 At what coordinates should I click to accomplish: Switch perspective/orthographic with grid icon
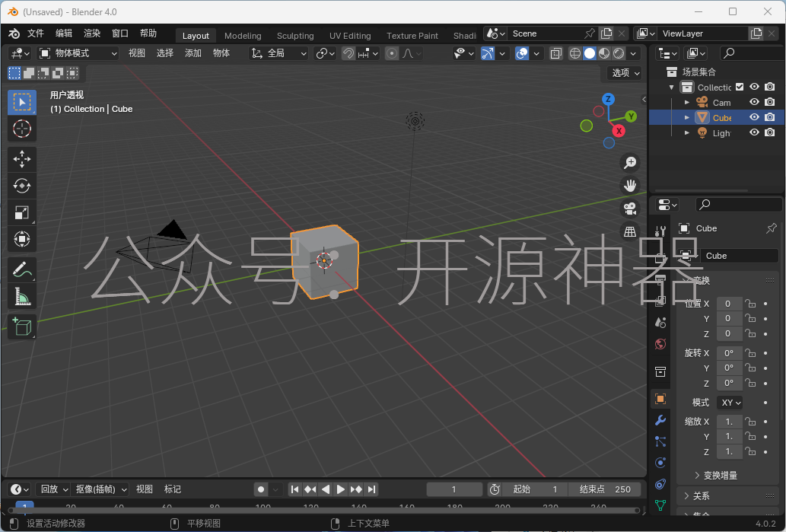click(x=629, y=231)
